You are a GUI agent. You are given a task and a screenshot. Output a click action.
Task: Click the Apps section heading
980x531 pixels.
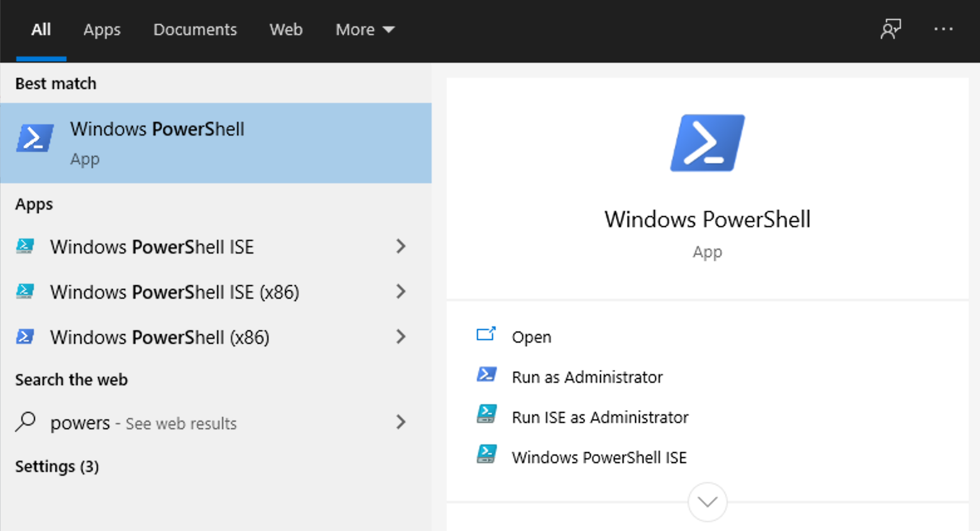pos(34,205)
